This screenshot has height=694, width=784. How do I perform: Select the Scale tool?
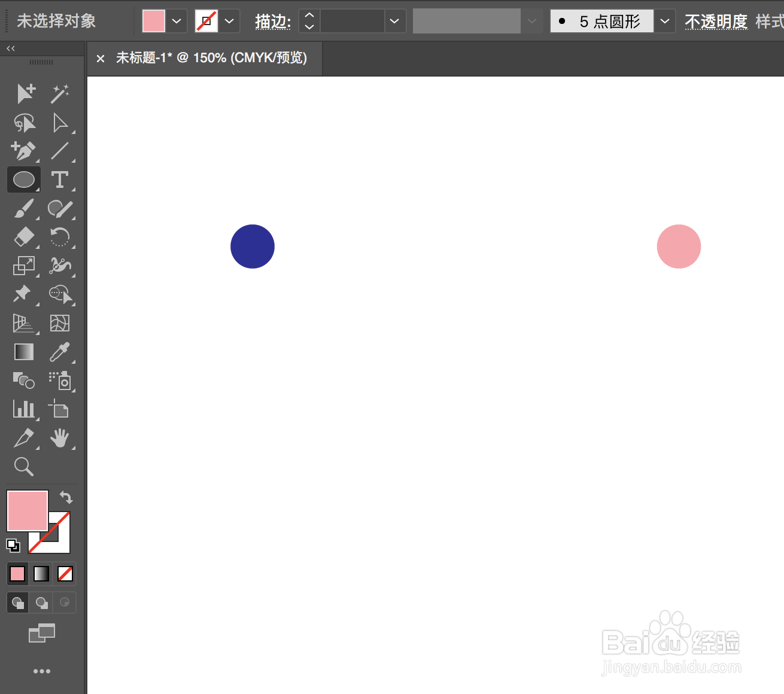[x=25, y=266]
